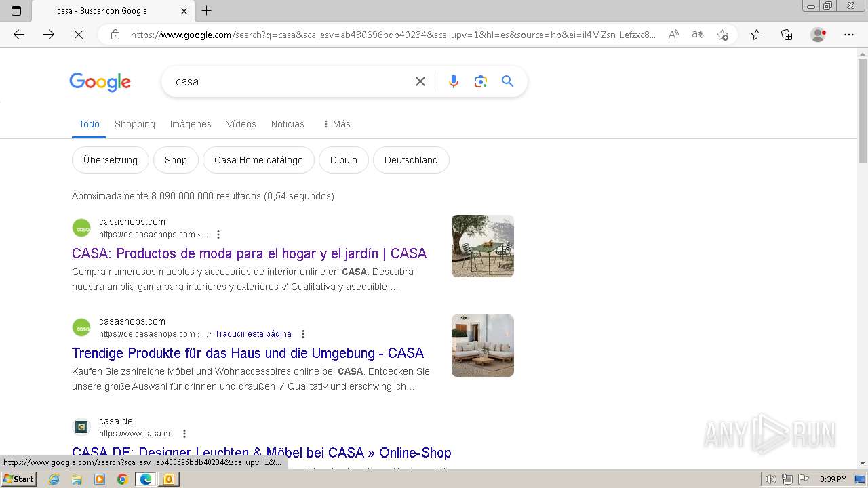This screenshot has height=488, width=868.
Task: Launch Internet Explorer from taskbar
Action: (x=54, y=479)
